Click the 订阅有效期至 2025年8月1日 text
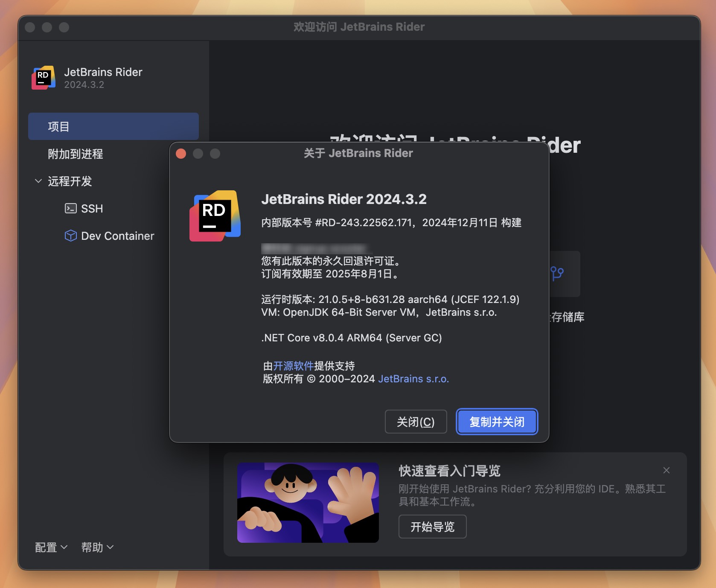Screen dimensions: 716x588 tap(331, 274)
